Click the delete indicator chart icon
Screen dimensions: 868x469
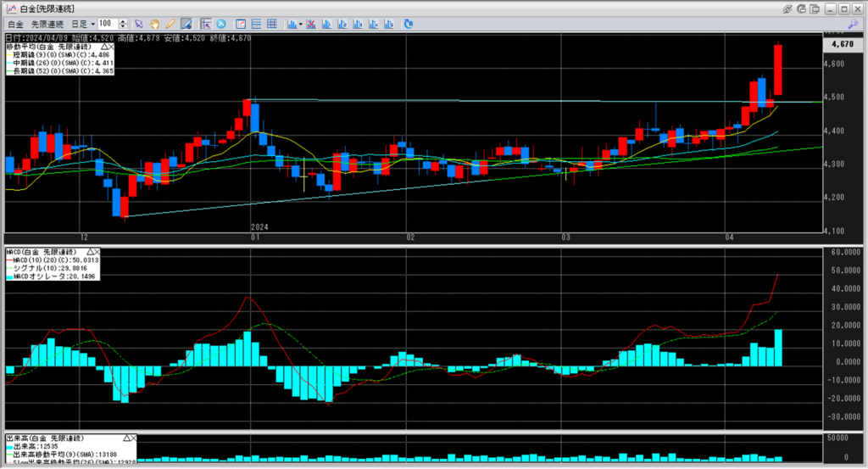tap(313, 24)
